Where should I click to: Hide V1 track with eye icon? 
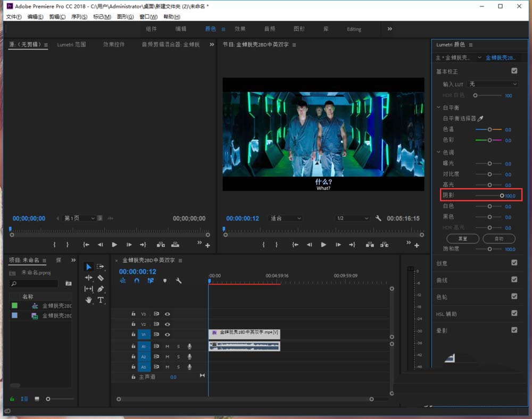pyautogui.click(x=168, y=334)
